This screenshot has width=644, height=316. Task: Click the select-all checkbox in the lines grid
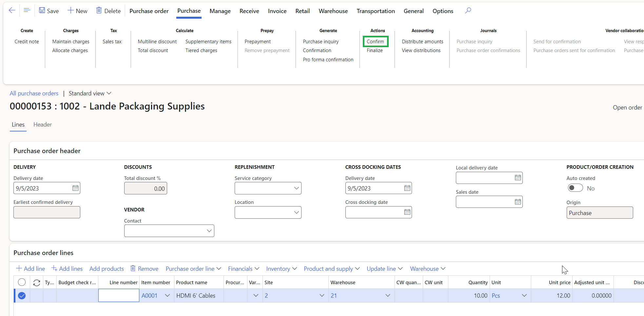coord(22,282)
